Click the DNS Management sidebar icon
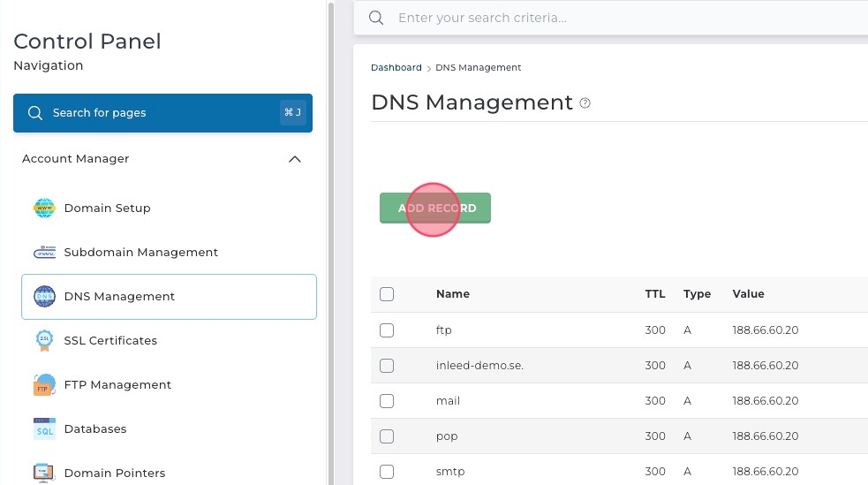Image resolution: width=868 pixels, height=485 pixels. tap(44, 297)
